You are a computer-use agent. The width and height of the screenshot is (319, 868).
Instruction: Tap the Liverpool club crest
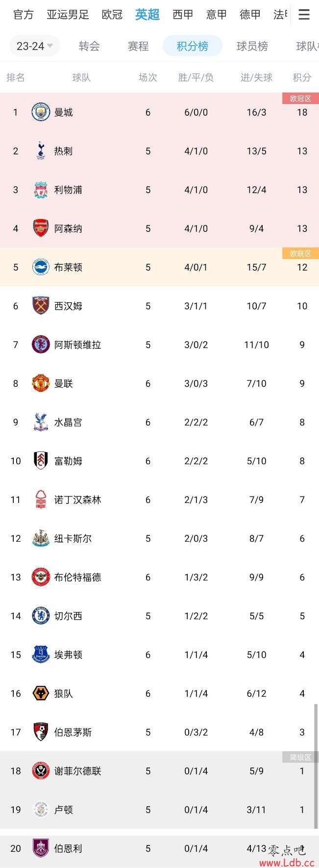[41, 190]
